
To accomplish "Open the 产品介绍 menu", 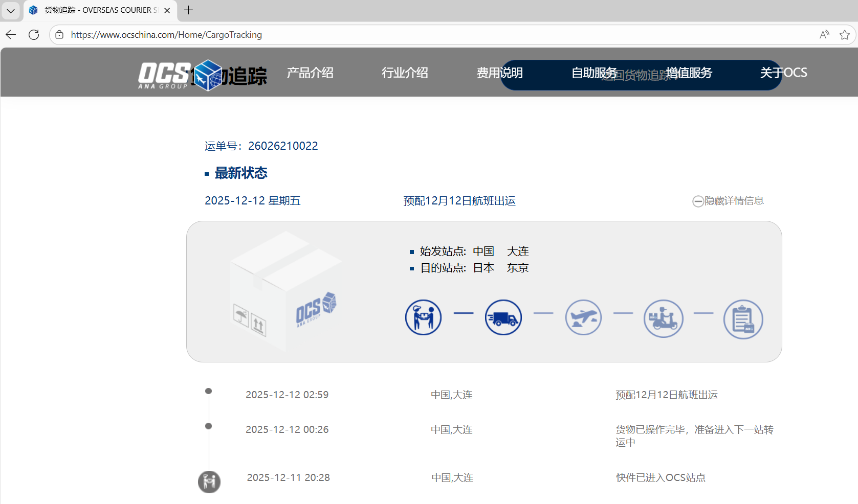I will tap(310, 73).
